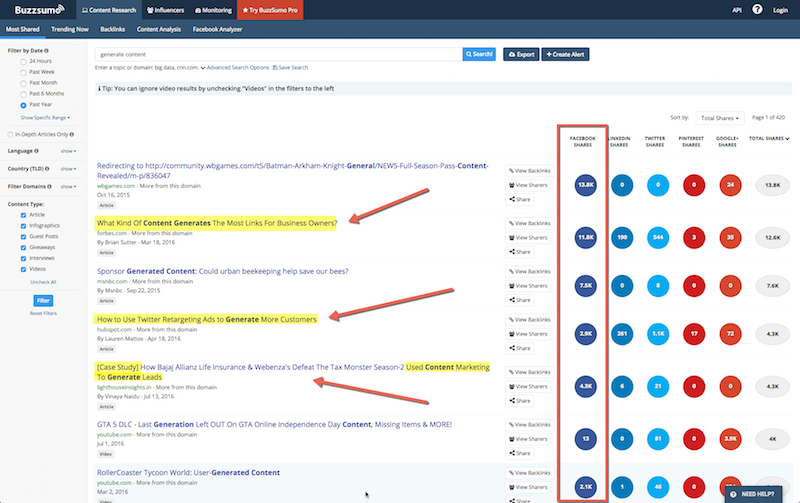Select the Past 6 Months filter
Screen dimensions: 800x503
tap(23, 94)
